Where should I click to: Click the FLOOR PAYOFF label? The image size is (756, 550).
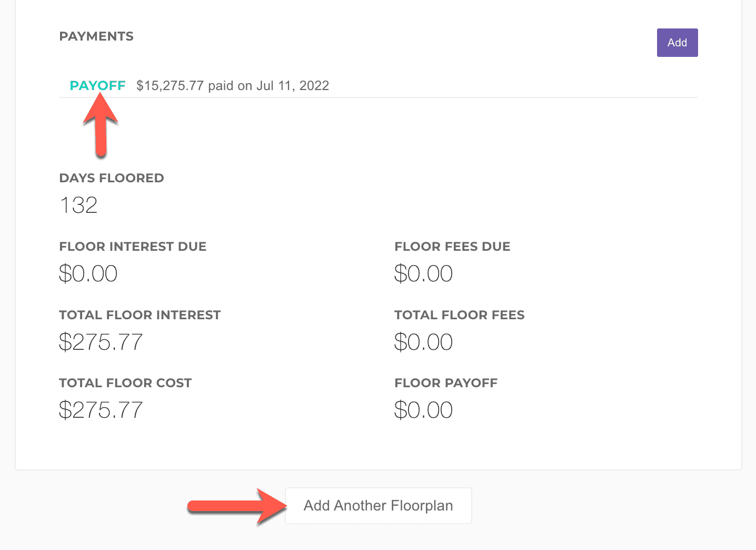446,383
